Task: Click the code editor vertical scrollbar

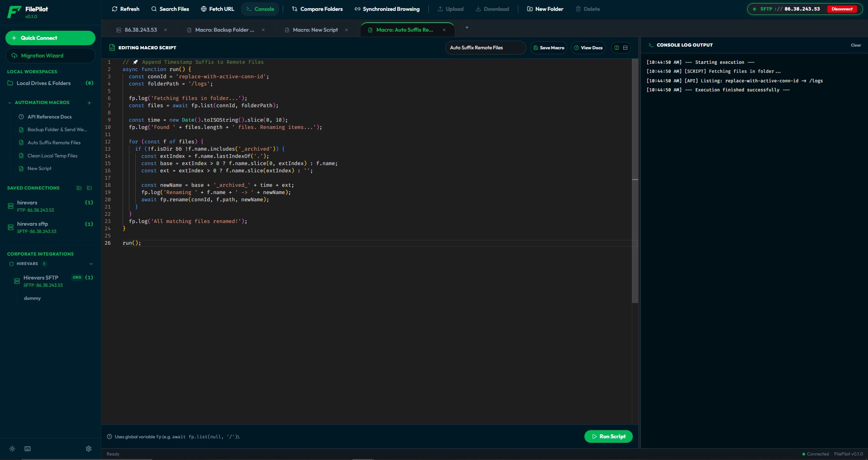Action: [635, 181]
